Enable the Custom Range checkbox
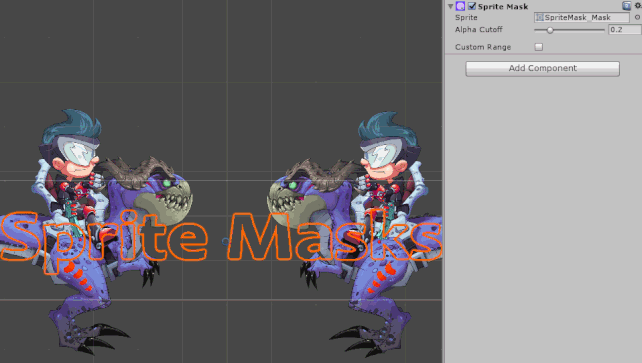642x363 pixels. 539,47
